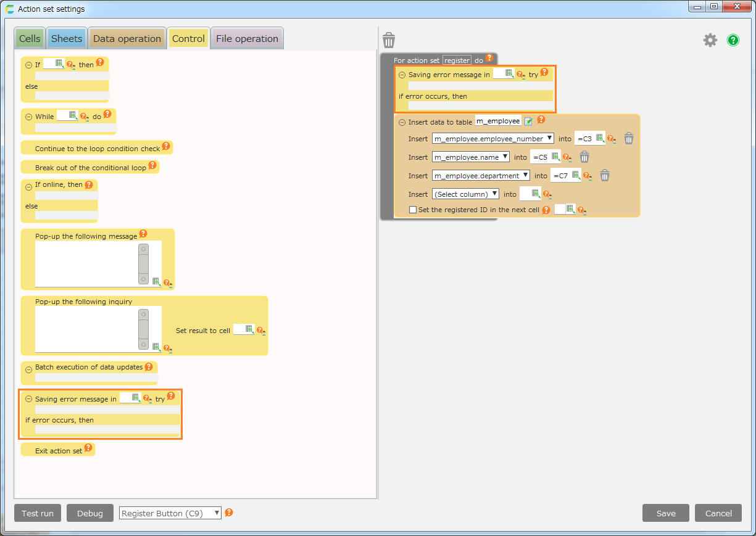Open the File operation tab

coord(247,38)
